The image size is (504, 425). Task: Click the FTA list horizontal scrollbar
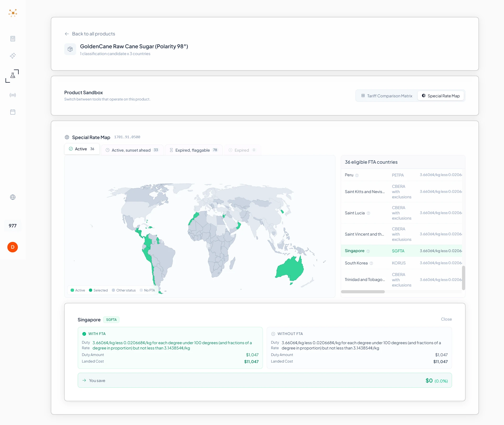pyautogui.click(x=363, y=292)
